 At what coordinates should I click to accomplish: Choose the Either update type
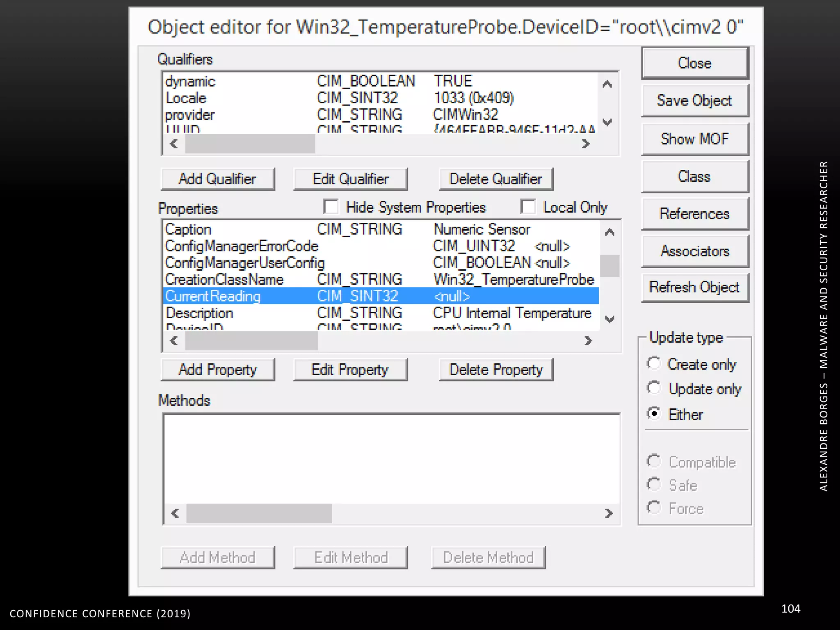click(654, 413)
